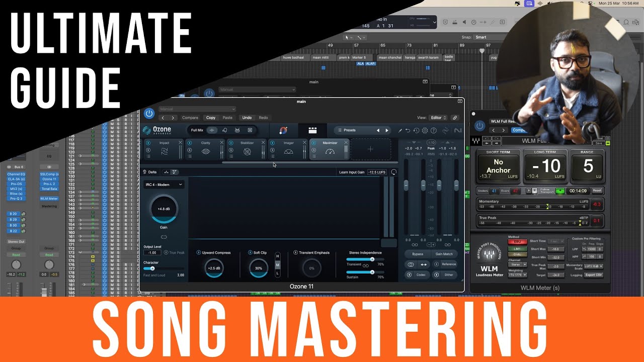Image resolution: width=644 pixels, height=362 pixels.
Task: Go to the next Ozone preset arrow
Action: pyautogui.click(x=387, y=130)
